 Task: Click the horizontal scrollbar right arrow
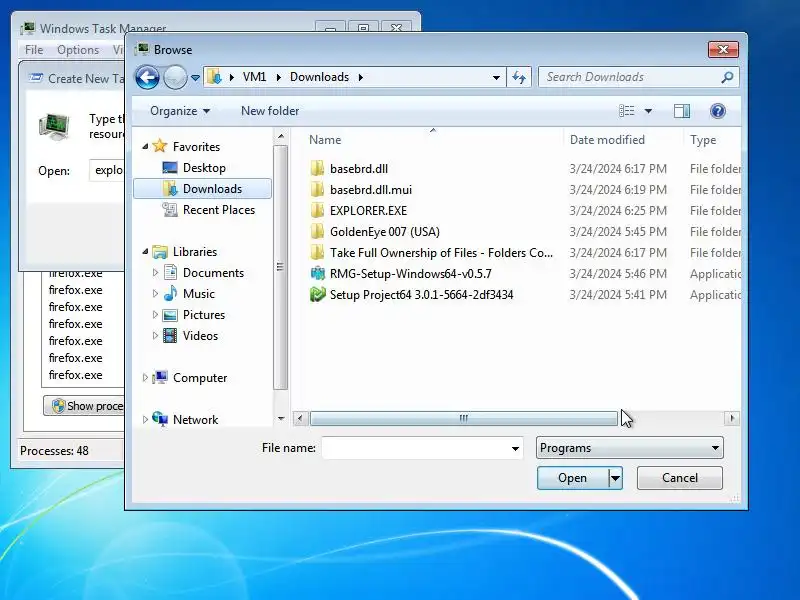coord(732,418)
